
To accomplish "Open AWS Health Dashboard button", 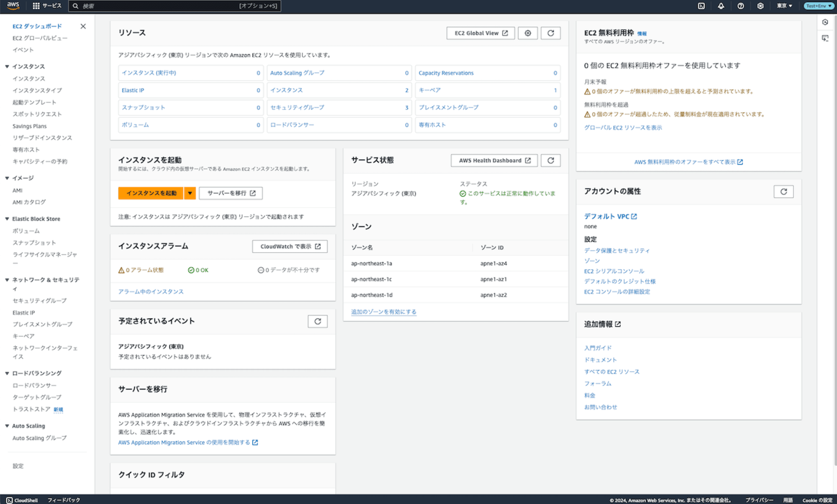I will [x=494, y=161].
